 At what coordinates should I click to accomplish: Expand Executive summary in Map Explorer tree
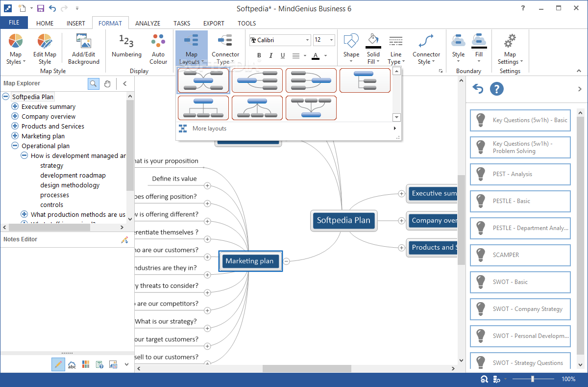point(15,106)
